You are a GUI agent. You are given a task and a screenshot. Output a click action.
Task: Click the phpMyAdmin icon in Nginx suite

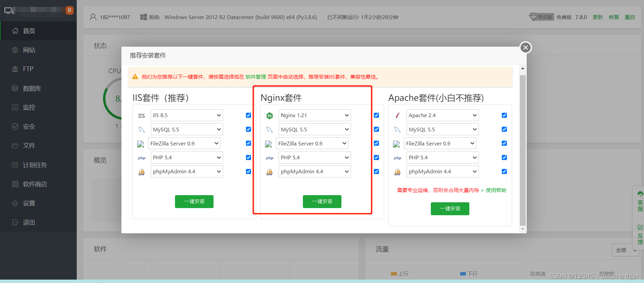pos(269,172)
